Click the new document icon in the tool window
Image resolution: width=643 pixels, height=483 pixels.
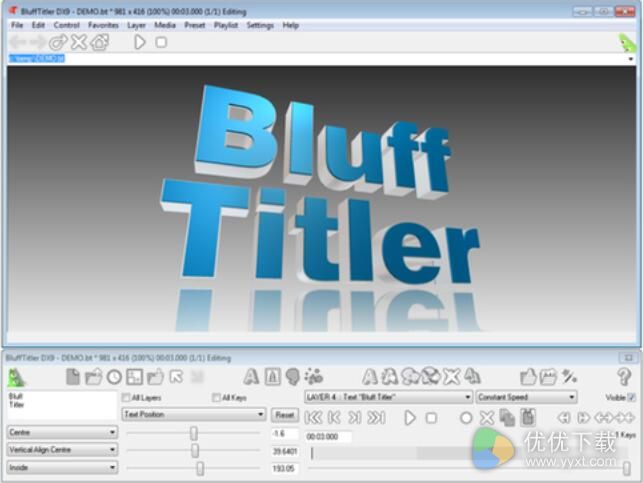pos(73,376)
